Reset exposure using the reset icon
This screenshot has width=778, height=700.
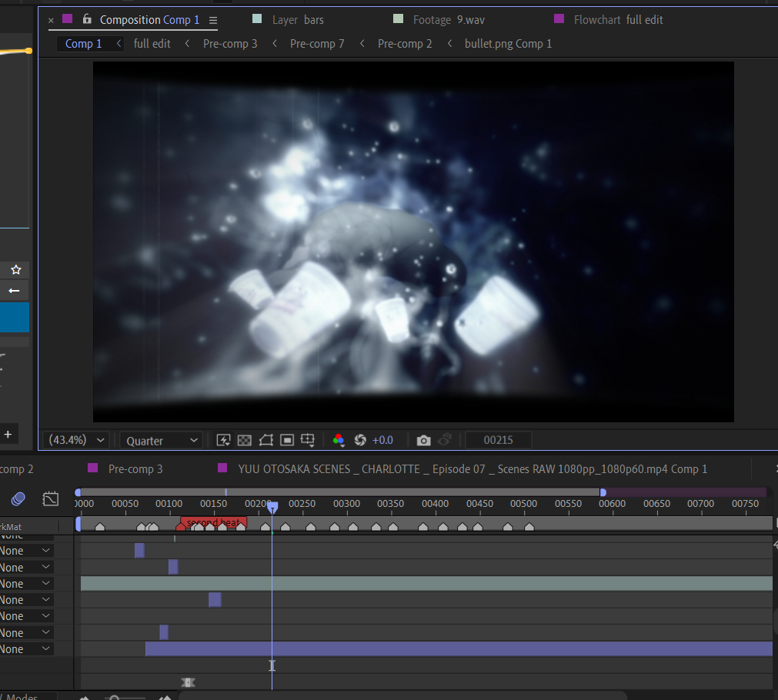click(x=359, y=439)
